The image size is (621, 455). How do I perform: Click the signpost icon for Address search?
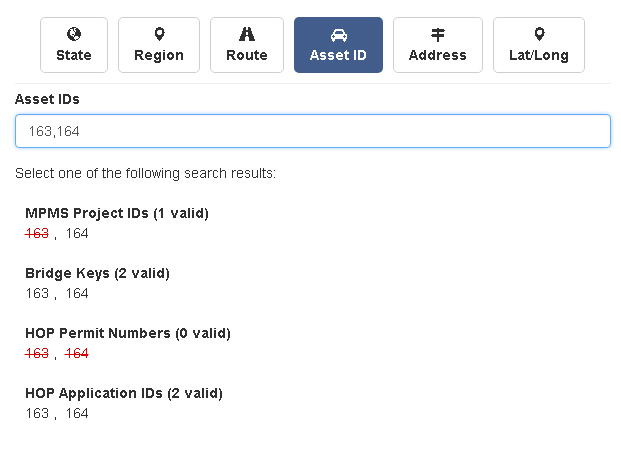(x=438, y=35)
